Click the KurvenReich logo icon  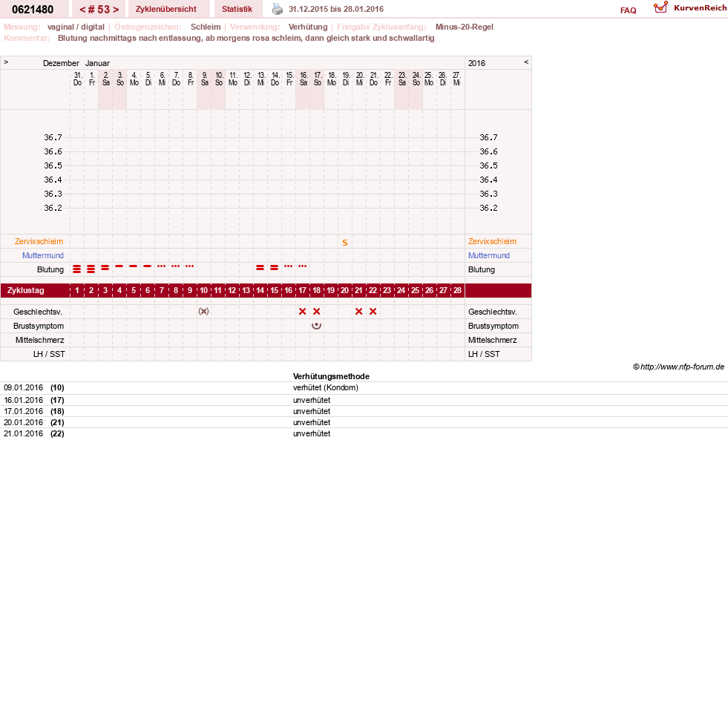click(660, 7)
